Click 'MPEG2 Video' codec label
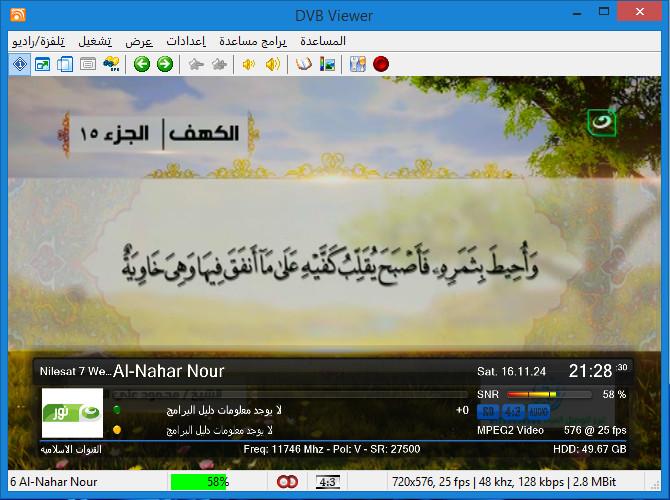This screenshot has width=670, height=500. (510, 430)
